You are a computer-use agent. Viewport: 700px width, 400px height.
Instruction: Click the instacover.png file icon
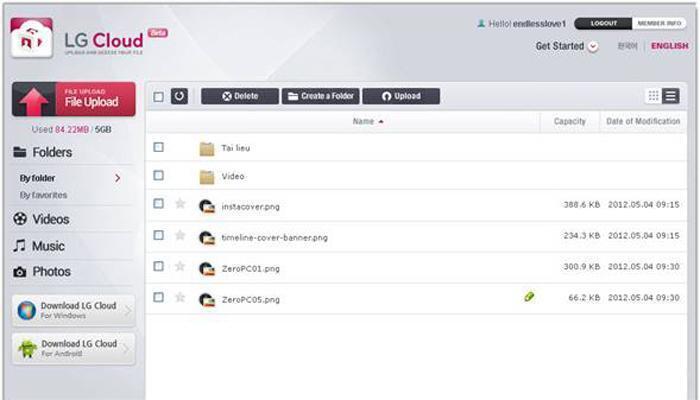207,206
